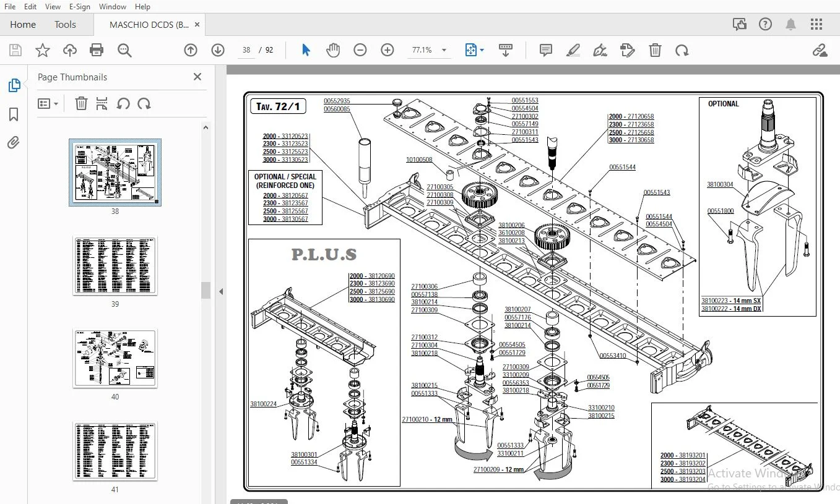Viewport: 840px width, 504px height.
Task: Activate the selection arrow tool
Action: click(x=306, y=50)
